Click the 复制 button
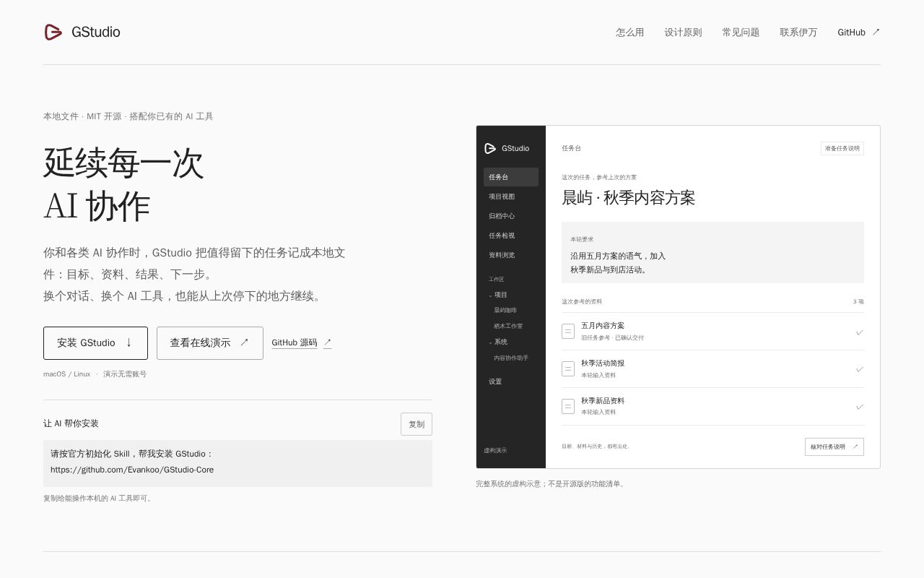This screenshot has width=924, height=578. [x=417, y=424]
